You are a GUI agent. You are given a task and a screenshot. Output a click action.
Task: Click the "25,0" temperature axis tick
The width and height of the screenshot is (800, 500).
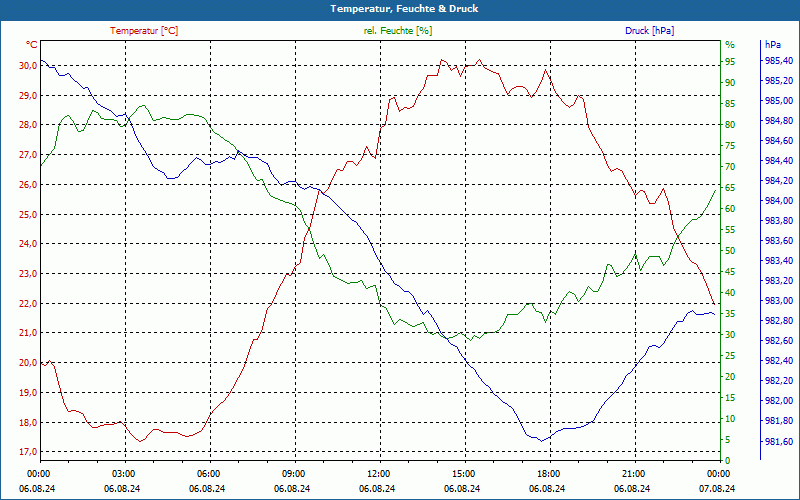pyautogui.click(x=28, y=214)
